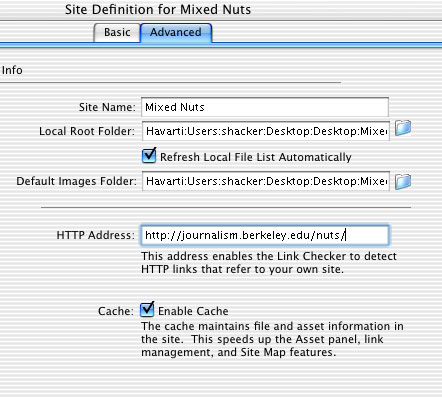Click the cache maintains file description text
The image size is (442, 398).
[x=272, y=339]
